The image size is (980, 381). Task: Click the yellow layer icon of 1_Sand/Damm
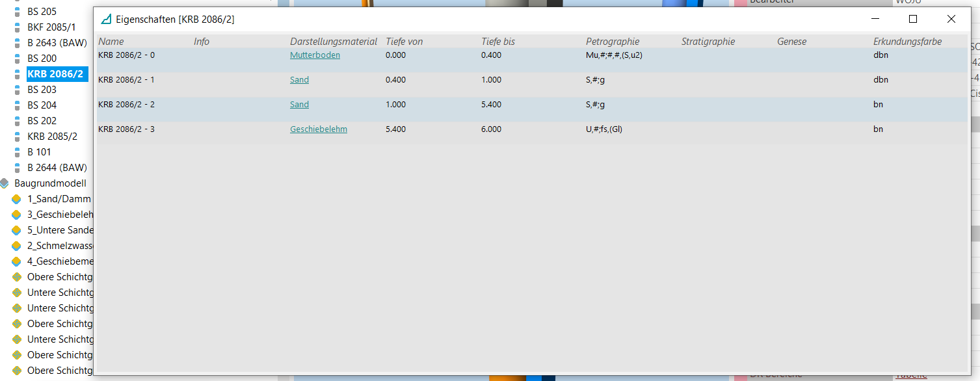click(x=17, y=199)
